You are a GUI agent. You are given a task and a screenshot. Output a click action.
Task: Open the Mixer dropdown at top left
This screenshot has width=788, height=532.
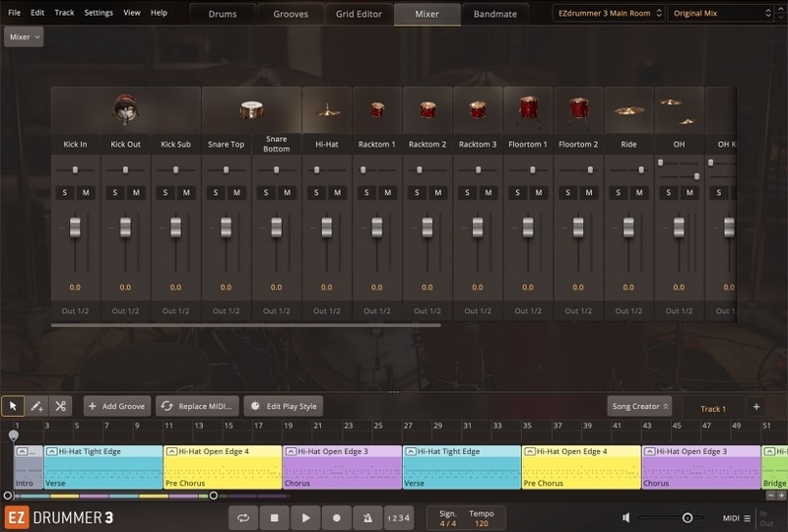(x=24, y=36)
